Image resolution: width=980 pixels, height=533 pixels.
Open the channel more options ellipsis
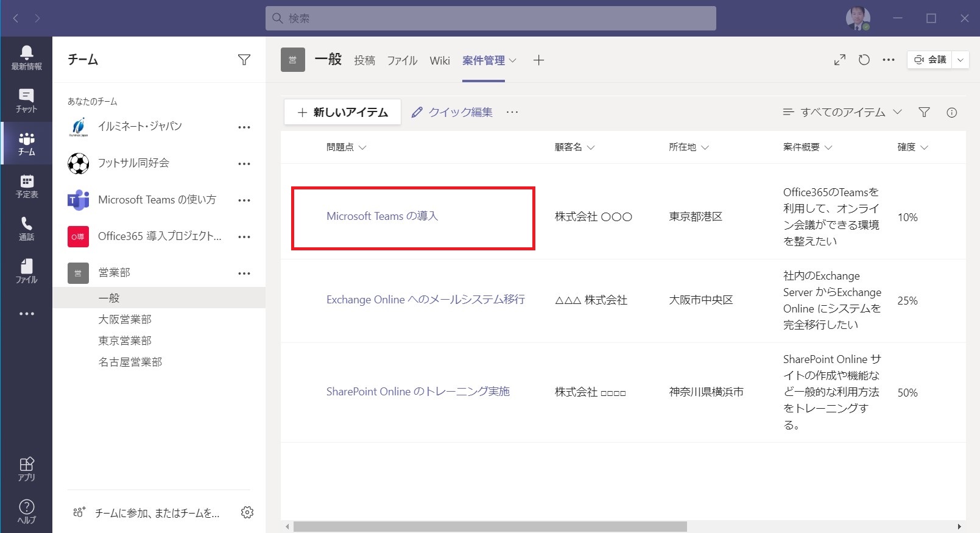889,60
